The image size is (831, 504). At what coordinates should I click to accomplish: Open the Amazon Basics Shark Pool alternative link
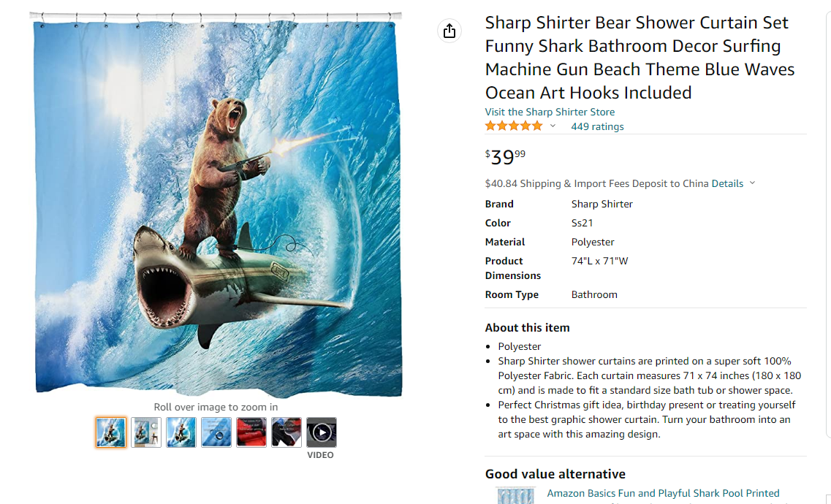click(663, 493)
